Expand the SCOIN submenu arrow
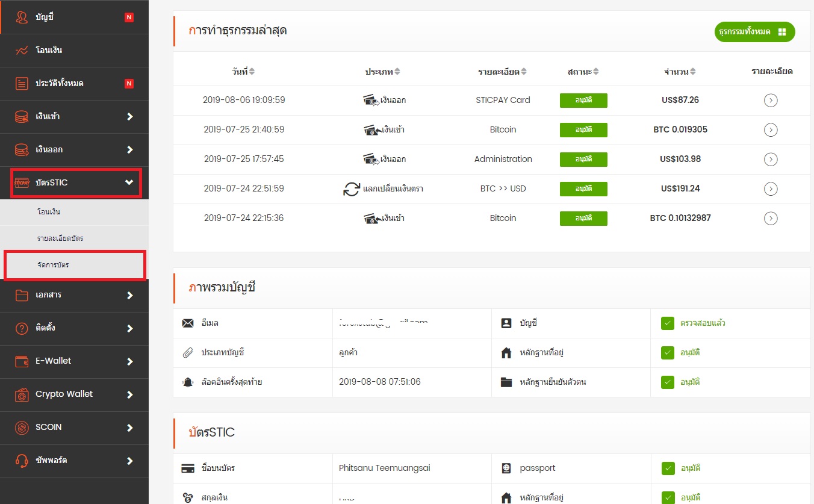Image resolution: width=814 pixels, height=504 pixels. coord(129,428)
